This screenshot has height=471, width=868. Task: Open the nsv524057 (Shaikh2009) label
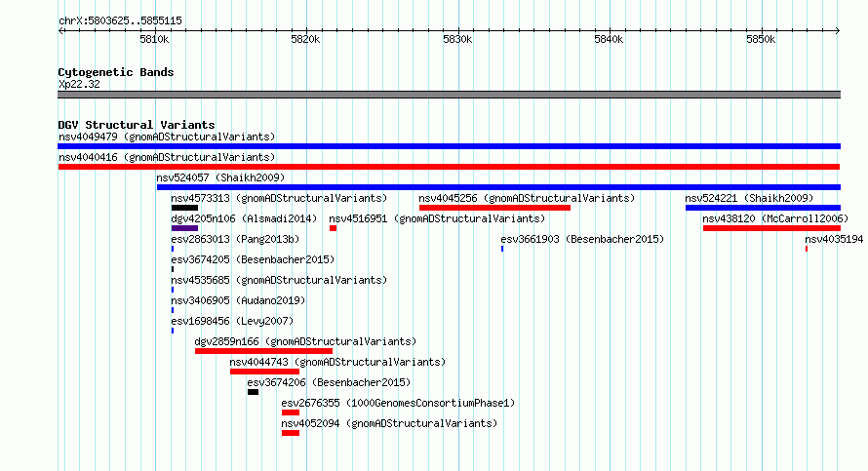tap(220, 177)
